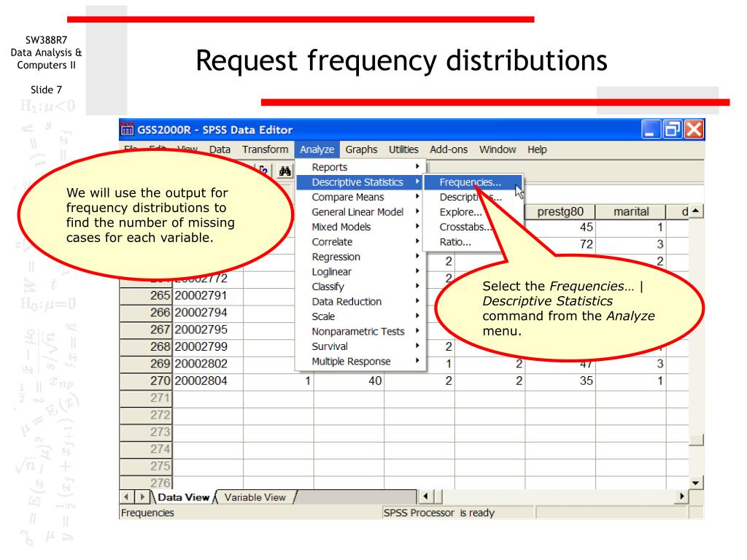Screen dimensions: 747x560
Task: Click the 'SPSS Processor is ready' status text
Action: click(438, 513)
